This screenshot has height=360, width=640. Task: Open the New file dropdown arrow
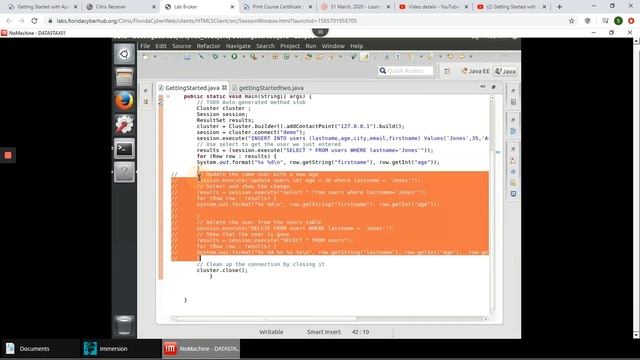pyautogui.click(x=155, y=57)
